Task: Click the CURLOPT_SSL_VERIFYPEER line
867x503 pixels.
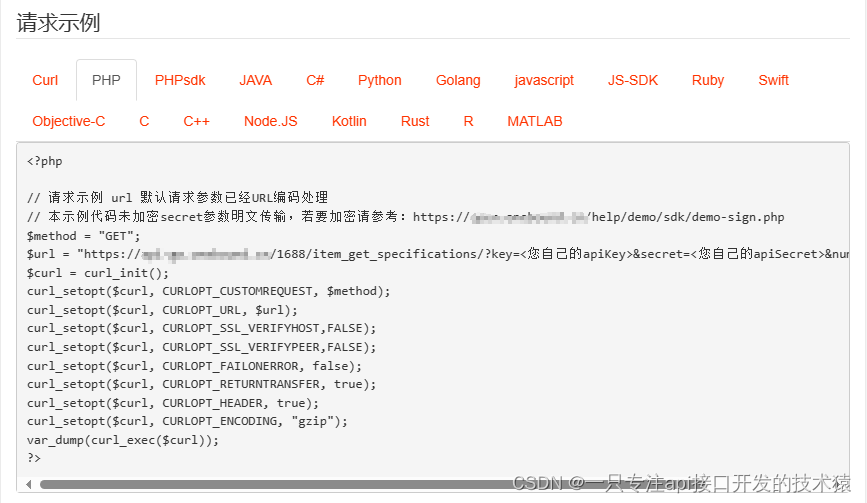Action: [x=201, y=347]
